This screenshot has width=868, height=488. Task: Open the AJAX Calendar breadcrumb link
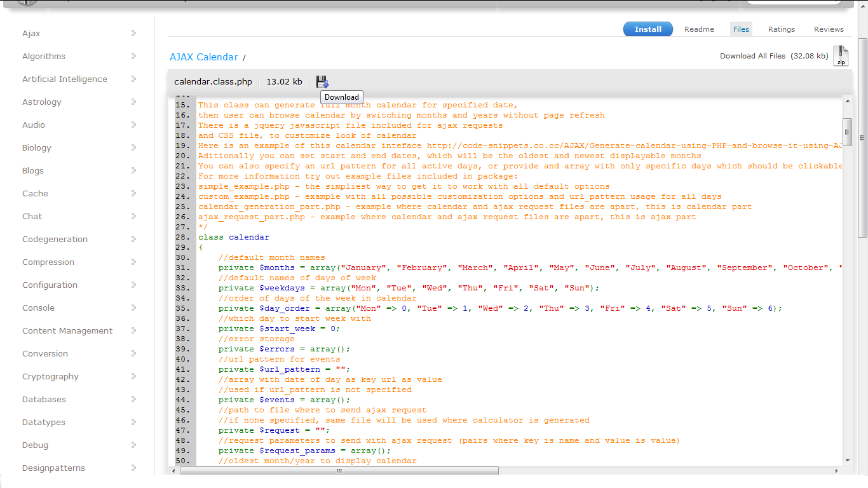[203, 57]
